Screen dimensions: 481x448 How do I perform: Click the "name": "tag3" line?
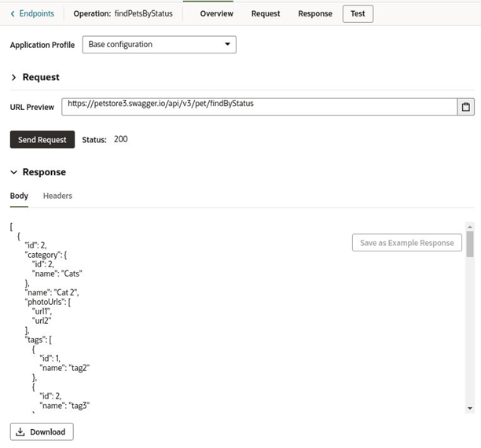(64, 406)
